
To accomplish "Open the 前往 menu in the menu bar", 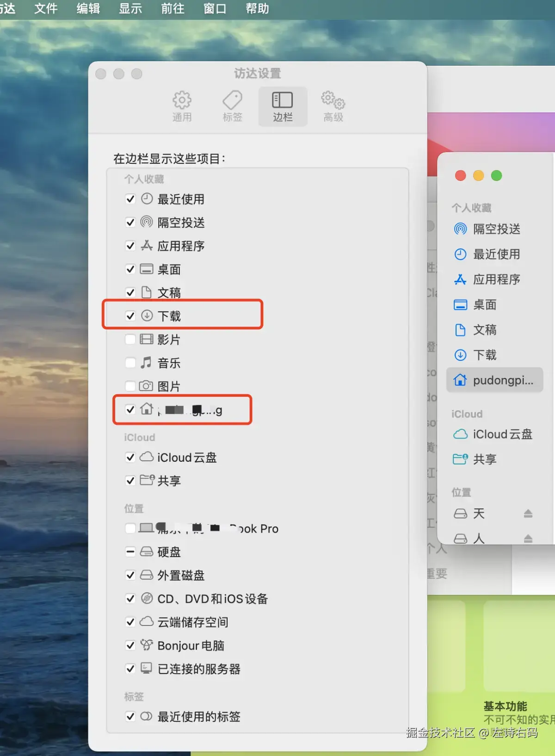I will tap(173, 8).
